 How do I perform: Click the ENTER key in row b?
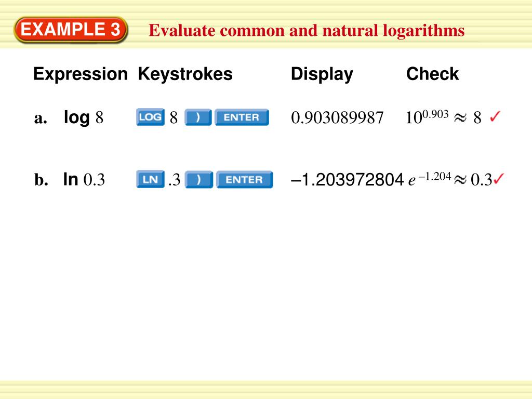[x=245, y=179]
